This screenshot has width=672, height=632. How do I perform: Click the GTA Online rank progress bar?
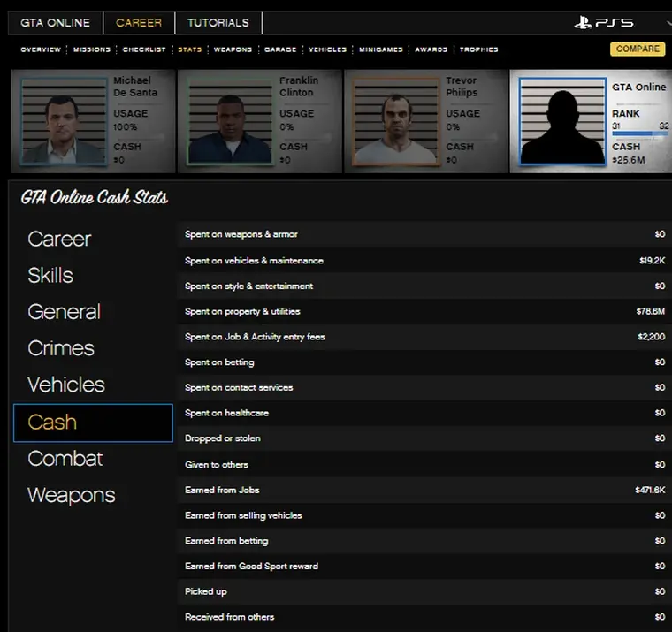point(639,135)
